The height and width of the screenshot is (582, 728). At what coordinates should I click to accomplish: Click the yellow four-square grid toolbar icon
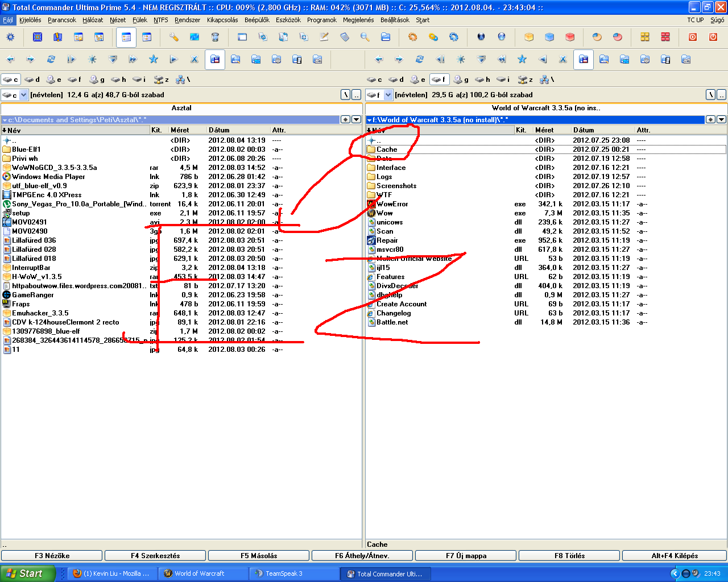[x=645, y=37]
